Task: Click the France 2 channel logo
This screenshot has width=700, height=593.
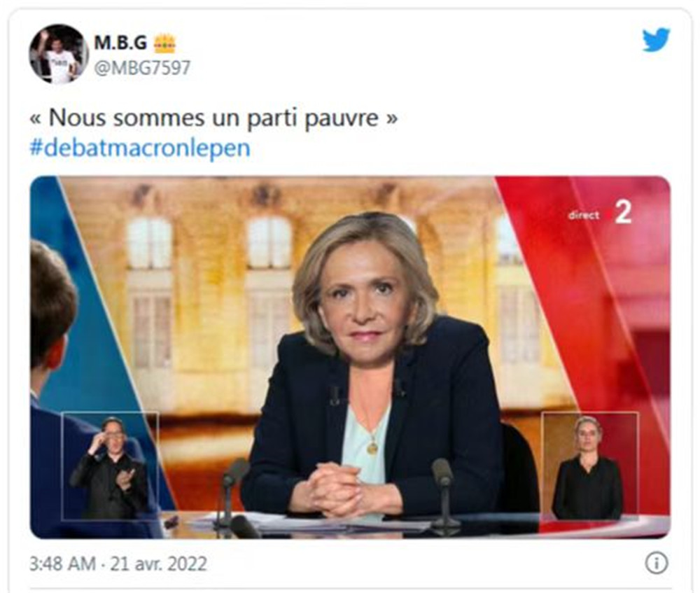Action: coord(622,212)
